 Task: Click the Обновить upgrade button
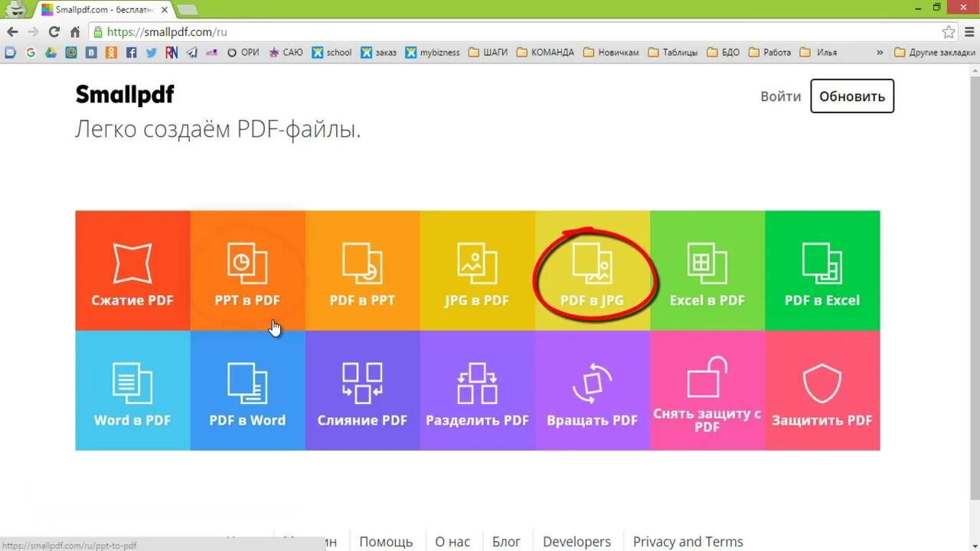[852, 96]
